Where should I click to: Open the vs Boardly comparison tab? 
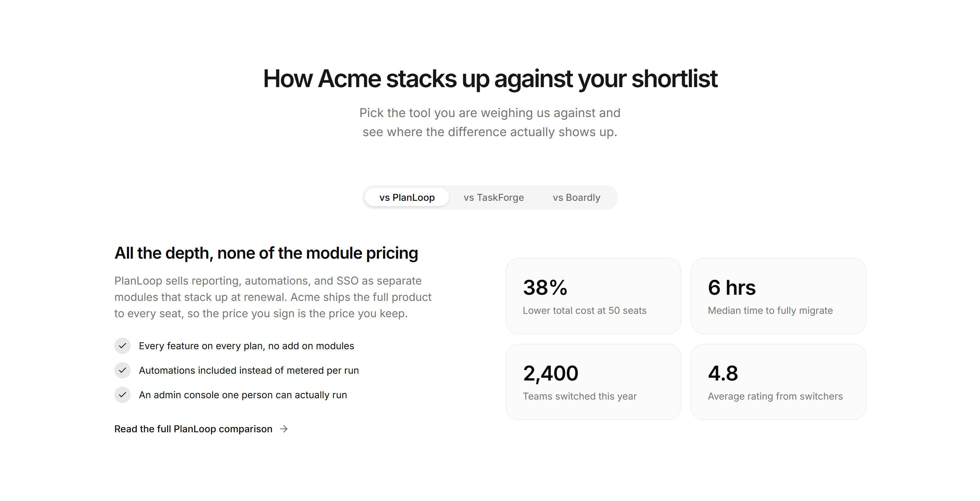(x=576, y=197)
